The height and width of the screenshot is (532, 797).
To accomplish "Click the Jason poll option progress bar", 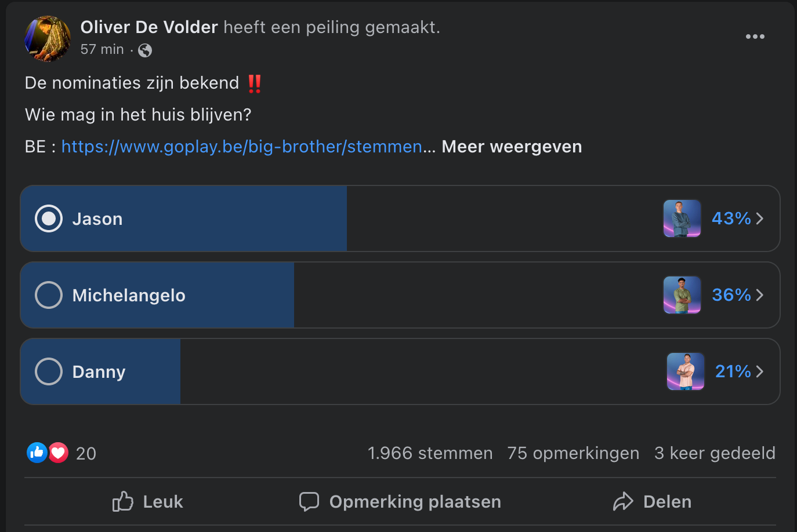I will tap(400, 218).
